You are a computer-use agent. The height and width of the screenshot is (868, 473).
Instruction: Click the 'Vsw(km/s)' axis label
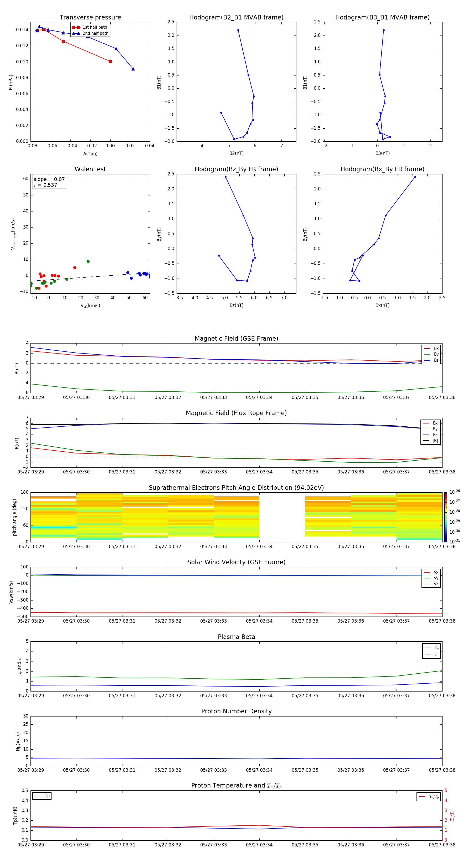[11, 592]
